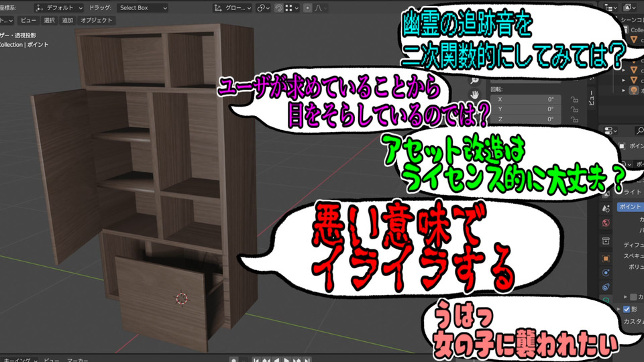The image size is (644, 362).
Task: Click the 3D cursor on the drawer
Action: click(x=182, y=298)
